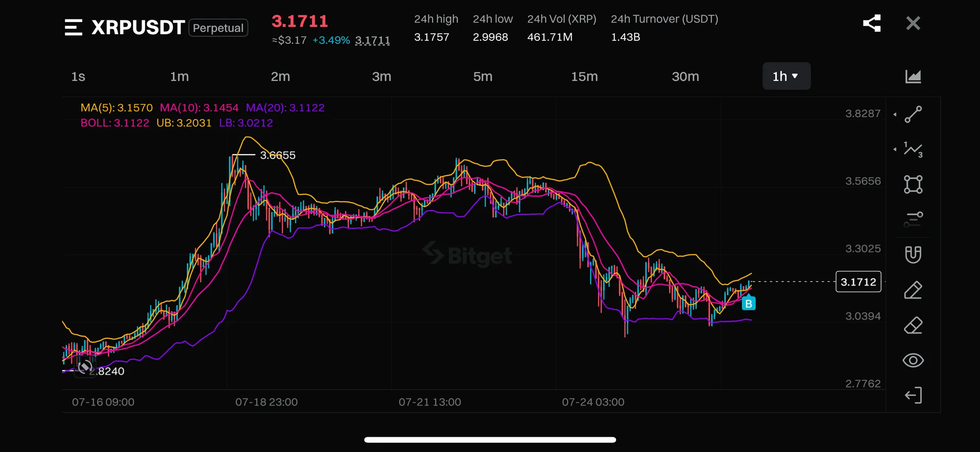Switch to the 5m timeframe
Viewport: 980px width, 452px height.
click(482, 77)
